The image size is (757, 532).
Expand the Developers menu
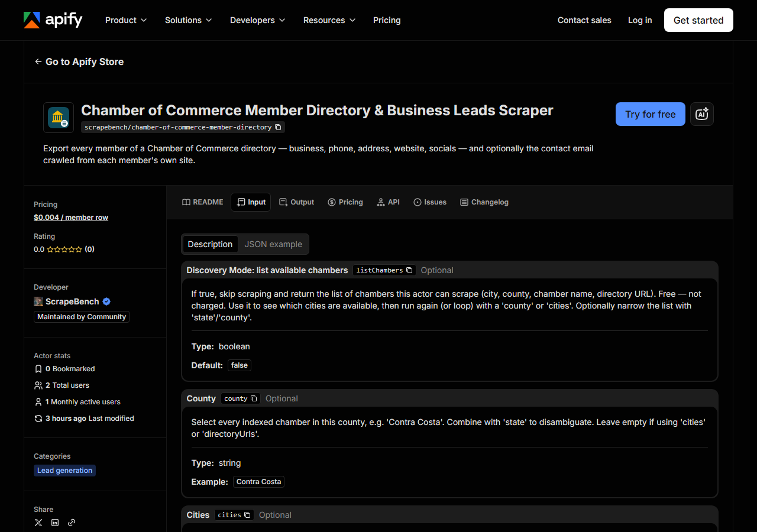pos(258,20)
